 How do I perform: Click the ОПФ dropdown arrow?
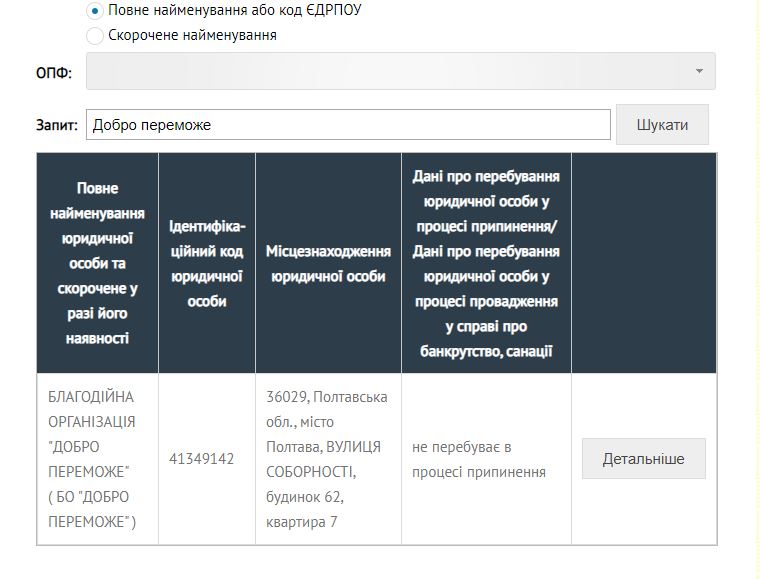tap(699, 71)
